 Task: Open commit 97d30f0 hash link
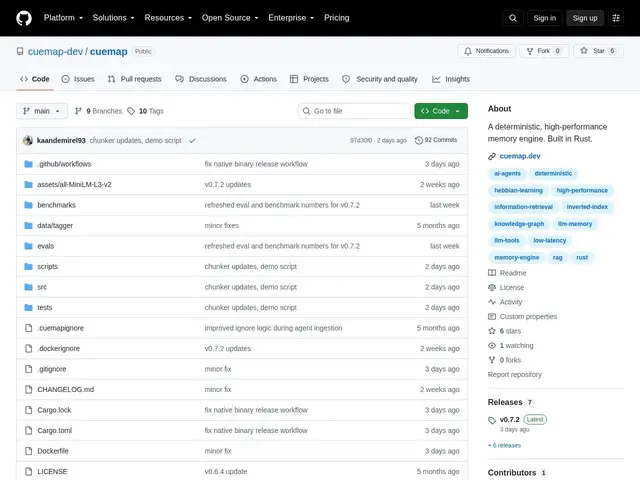click(x=361, y=140)
